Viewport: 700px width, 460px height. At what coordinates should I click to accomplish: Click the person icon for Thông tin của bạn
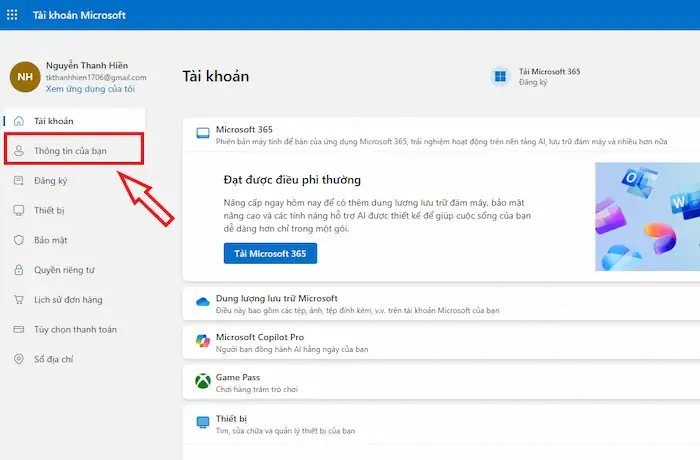pos(19,151)
